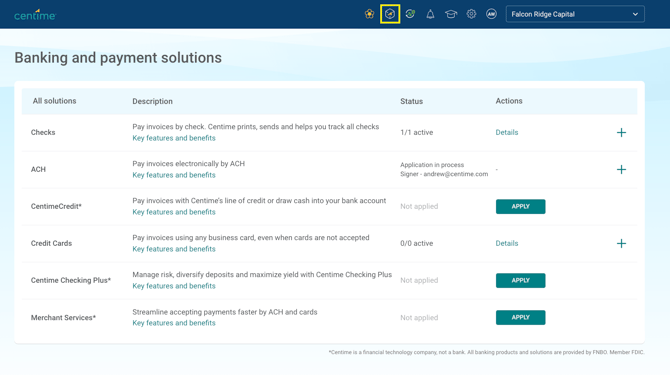Click the Banking and payment solutions heading
Image resolution: width=670 pixels, height=375 pixels.
(x=118, y=58)
